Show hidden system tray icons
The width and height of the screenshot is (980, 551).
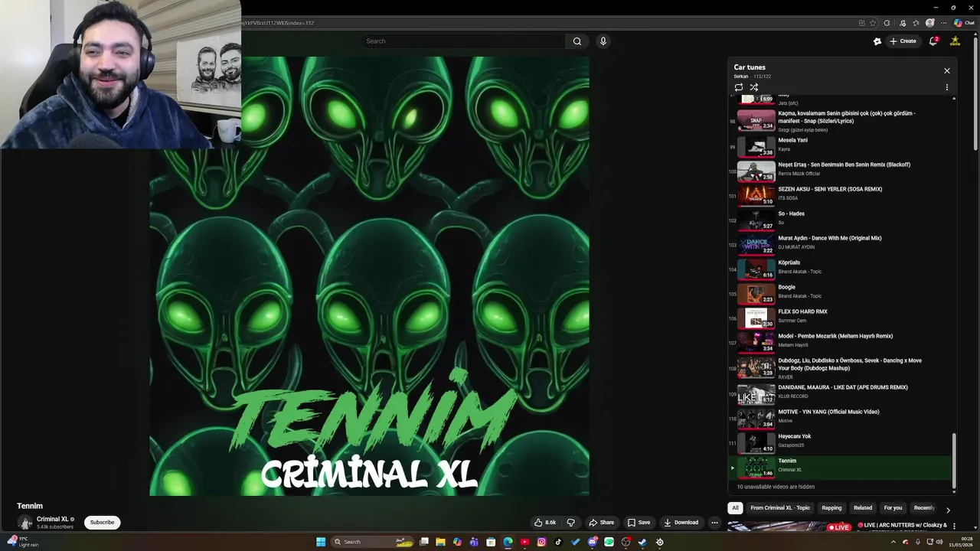893,542
